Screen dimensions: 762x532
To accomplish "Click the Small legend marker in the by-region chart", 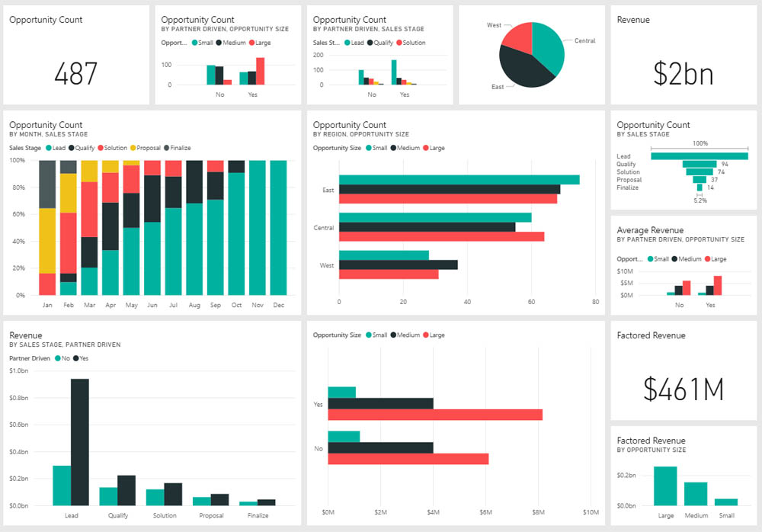I will point(369,148).
